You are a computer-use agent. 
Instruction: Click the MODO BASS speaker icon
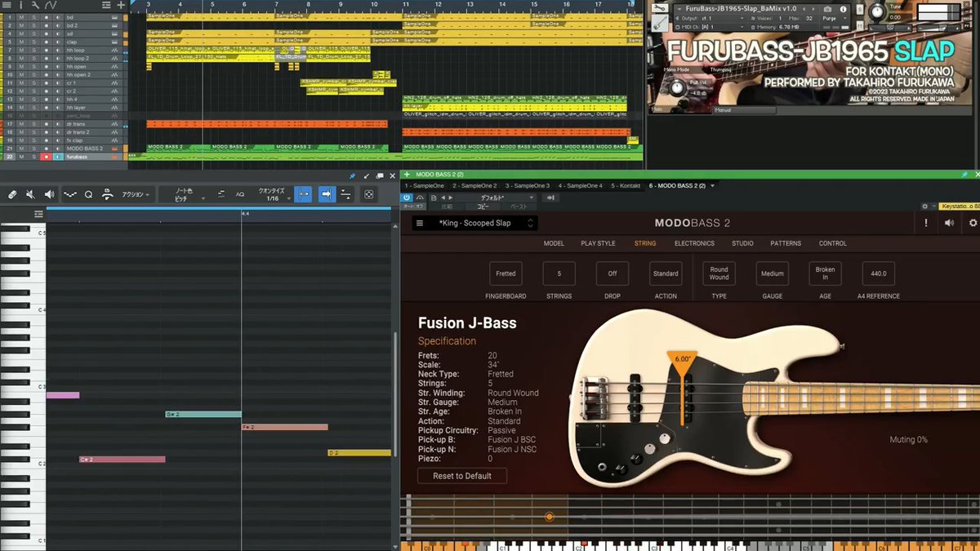949,223
